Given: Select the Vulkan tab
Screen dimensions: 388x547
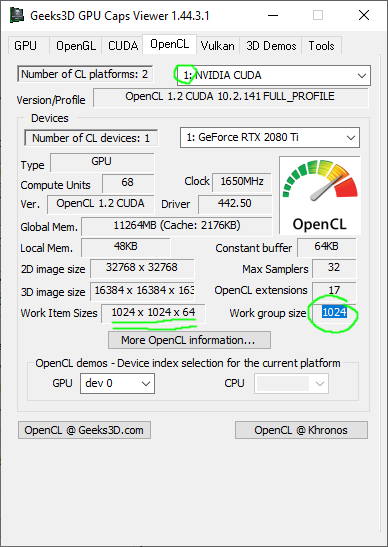Looking at the screenshot, I should point(217,46).
